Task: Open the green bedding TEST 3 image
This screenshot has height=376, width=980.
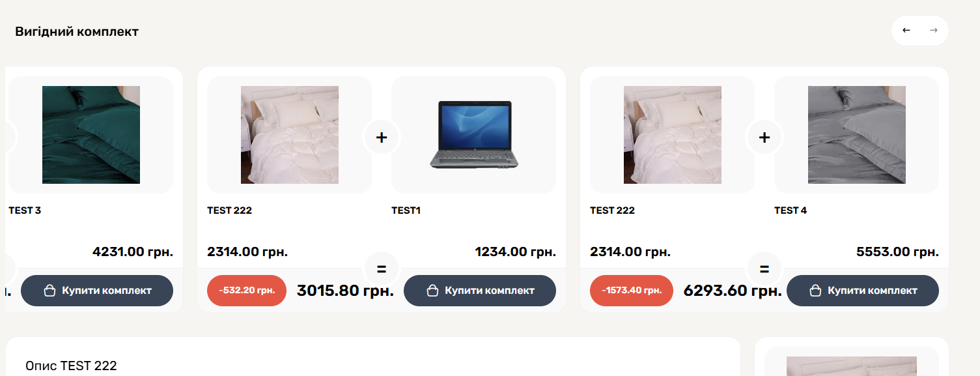Action: pyautogui.click(x=91, y=135)
